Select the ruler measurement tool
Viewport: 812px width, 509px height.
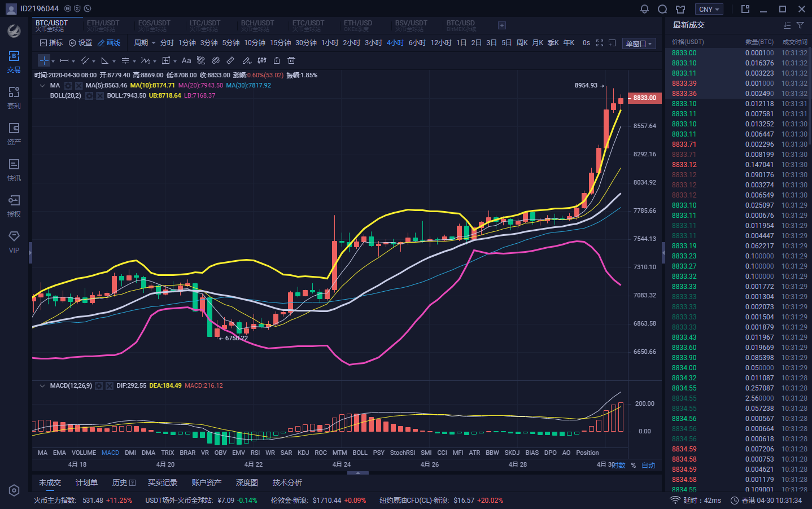230,60
